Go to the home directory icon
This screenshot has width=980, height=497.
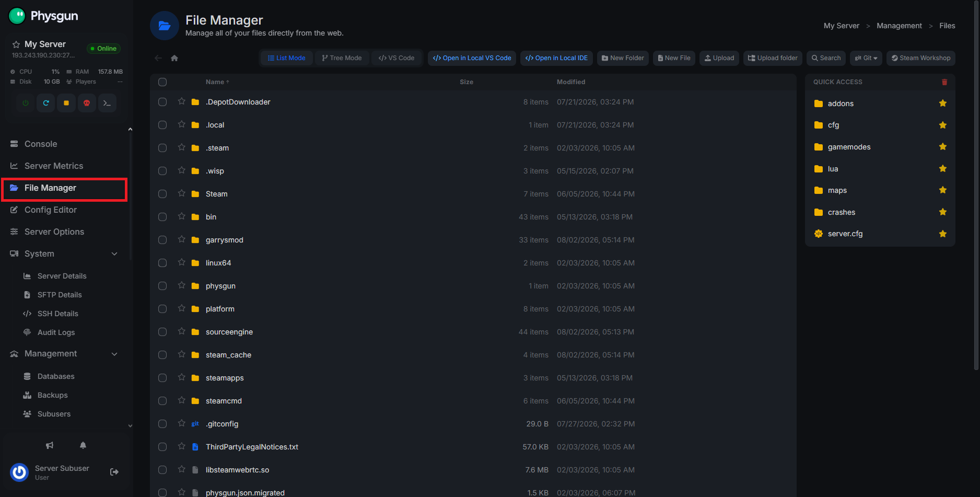(x=174, y=58)
